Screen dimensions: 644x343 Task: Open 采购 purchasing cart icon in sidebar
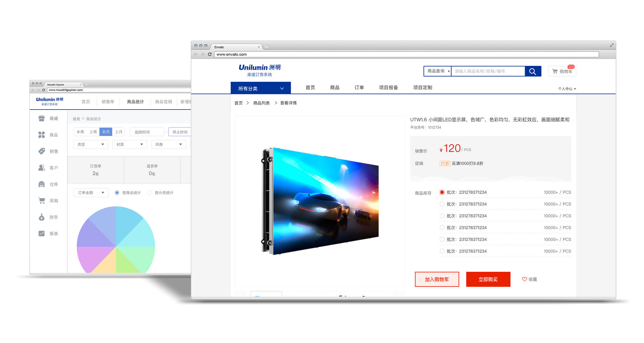click(41, 200)
